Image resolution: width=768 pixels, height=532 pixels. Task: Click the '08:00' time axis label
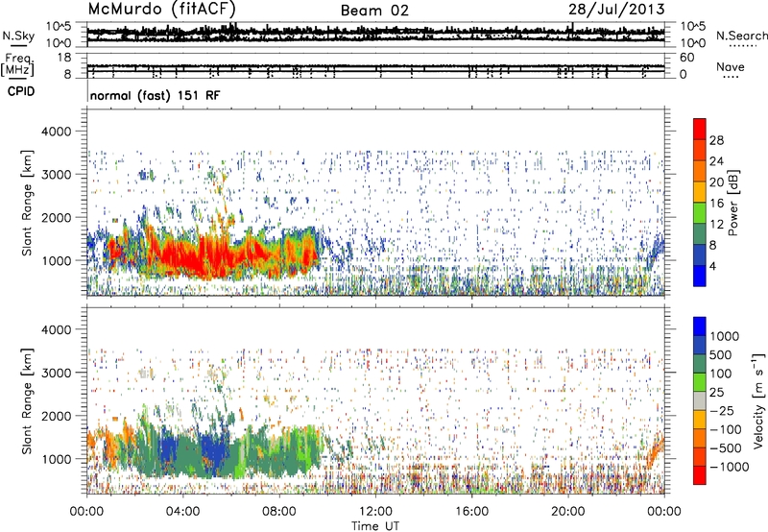(x=279, y=512)
